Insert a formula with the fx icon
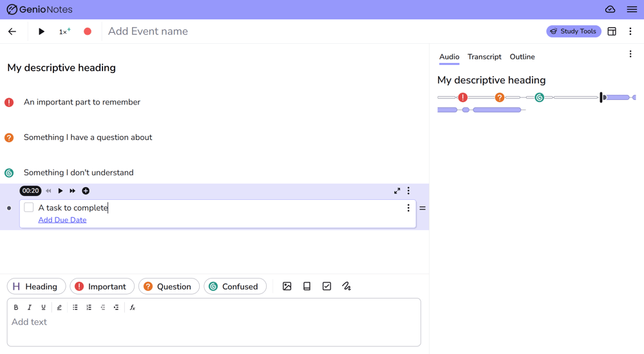 pos(132,308)
